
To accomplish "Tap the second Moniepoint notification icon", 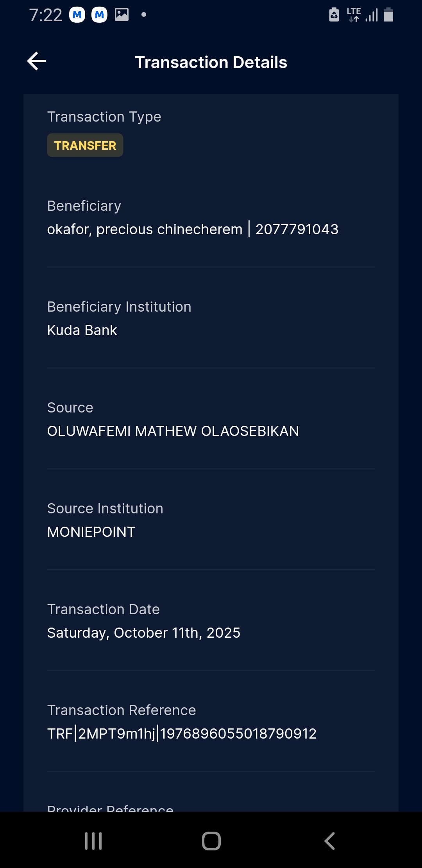I will [99, 15].
